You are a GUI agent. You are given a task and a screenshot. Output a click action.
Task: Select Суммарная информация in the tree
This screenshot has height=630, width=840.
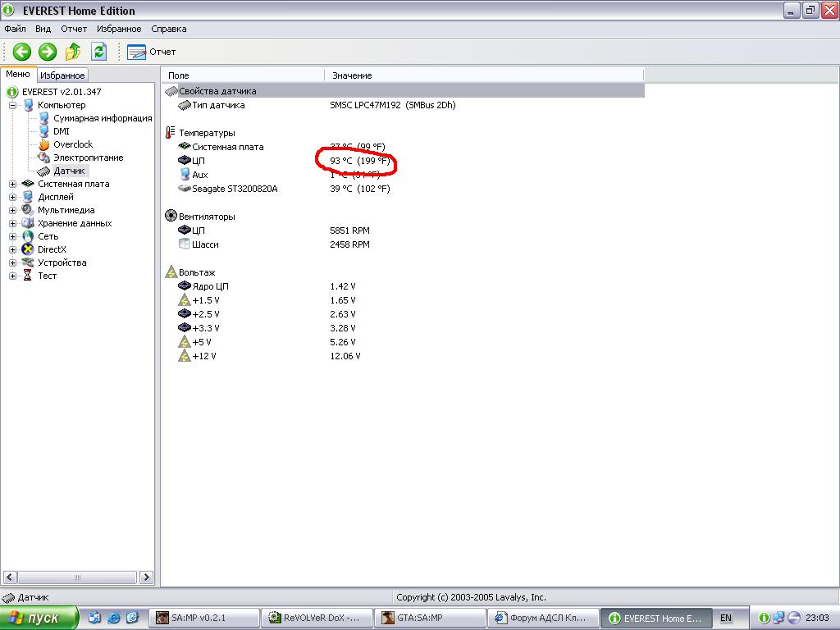[x=102, y=118]
